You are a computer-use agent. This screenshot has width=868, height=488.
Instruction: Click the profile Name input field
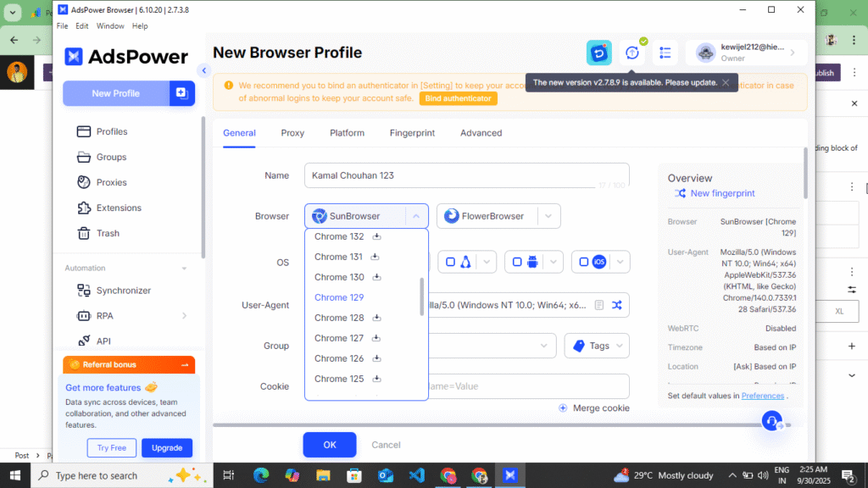pos(466,175)
